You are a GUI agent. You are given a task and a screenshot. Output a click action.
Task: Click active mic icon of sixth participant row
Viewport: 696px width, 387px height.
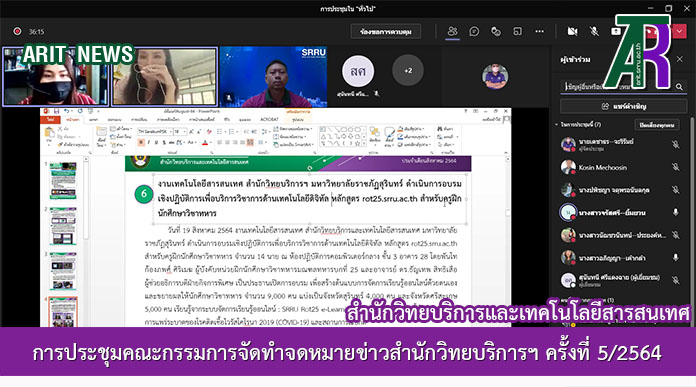tap(676, 257)
